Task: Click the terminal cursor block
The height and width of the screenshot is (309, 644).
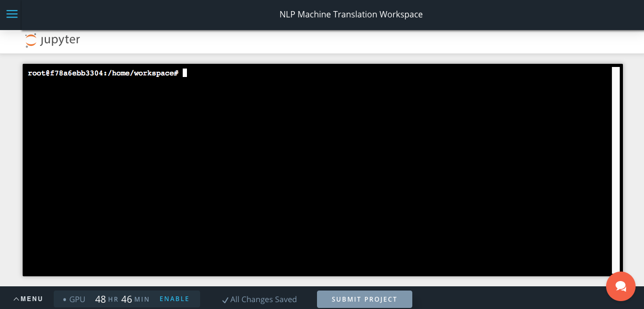Action: point(185,73)
